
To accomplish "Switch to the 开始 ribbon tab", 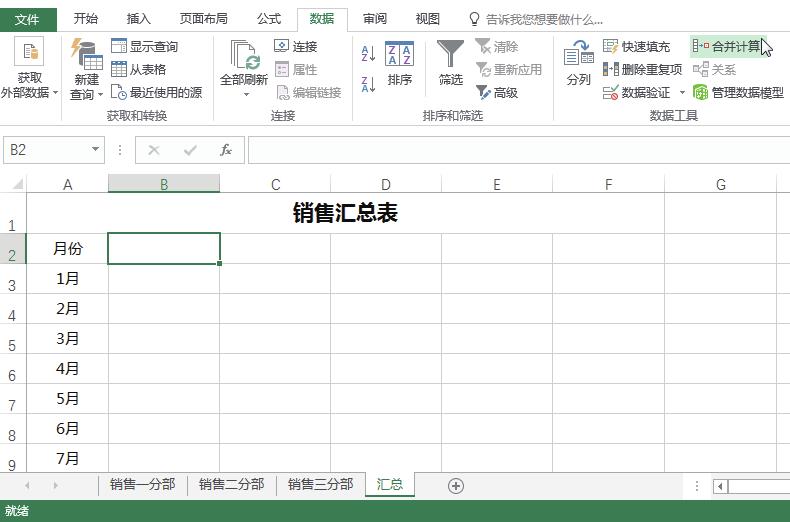I will 86,19.
